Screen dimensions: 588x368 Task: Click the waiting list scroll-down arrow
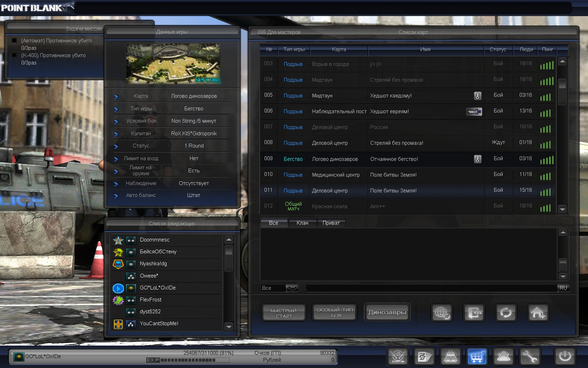[229, 327]
